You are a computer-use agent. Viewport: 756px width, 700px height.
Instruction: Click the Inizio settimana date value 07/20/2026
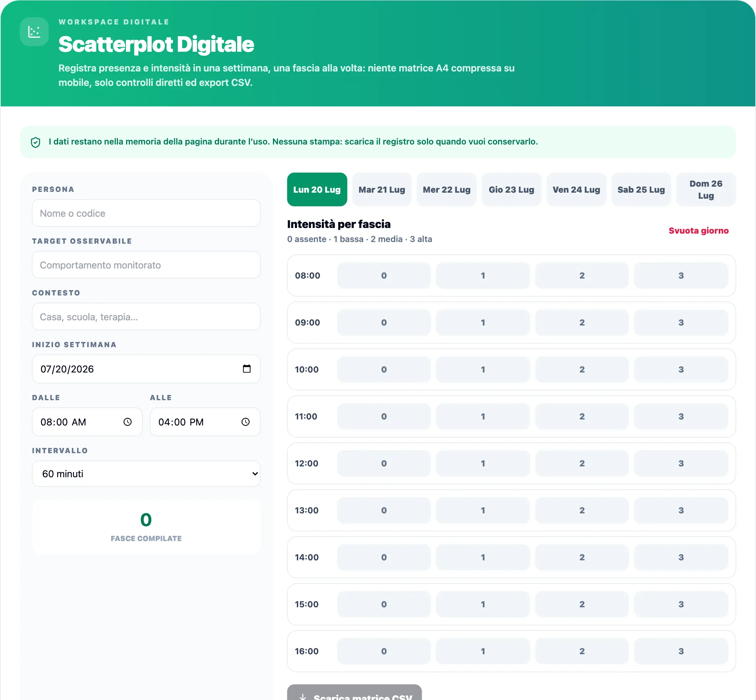pyautogui.click(x=67, y=369)
